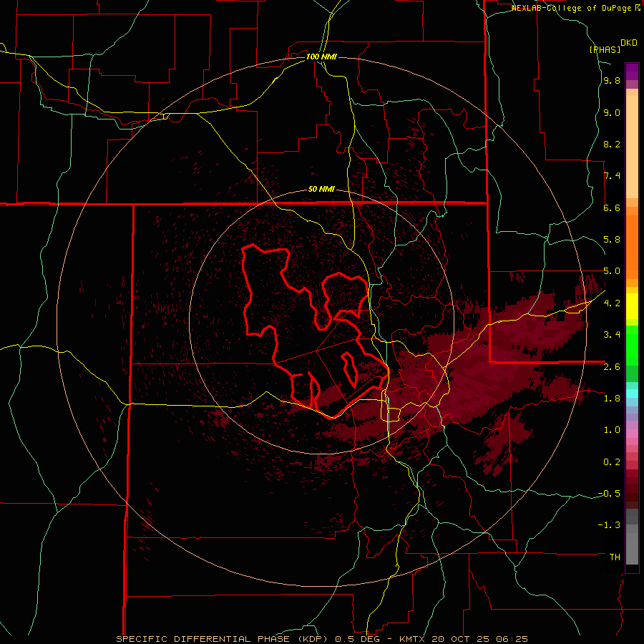
Task: Pick the yellow band of the color scale
Action: pos(632,306)
